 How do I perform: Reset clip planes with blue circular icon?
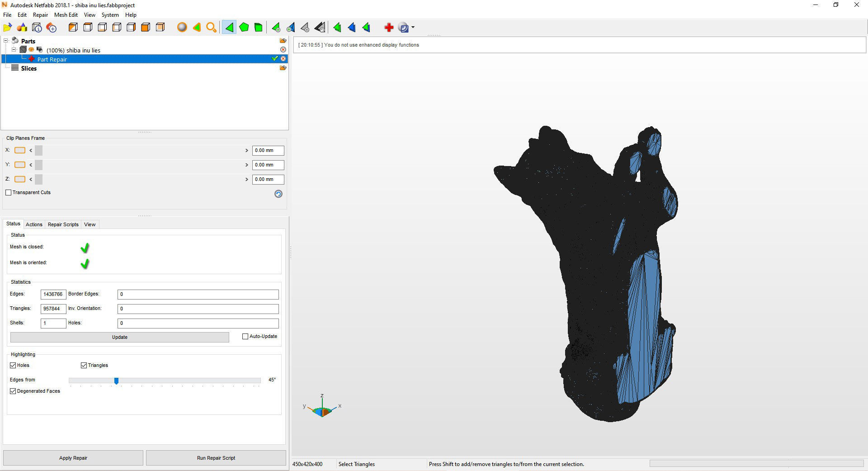[278, 194]
